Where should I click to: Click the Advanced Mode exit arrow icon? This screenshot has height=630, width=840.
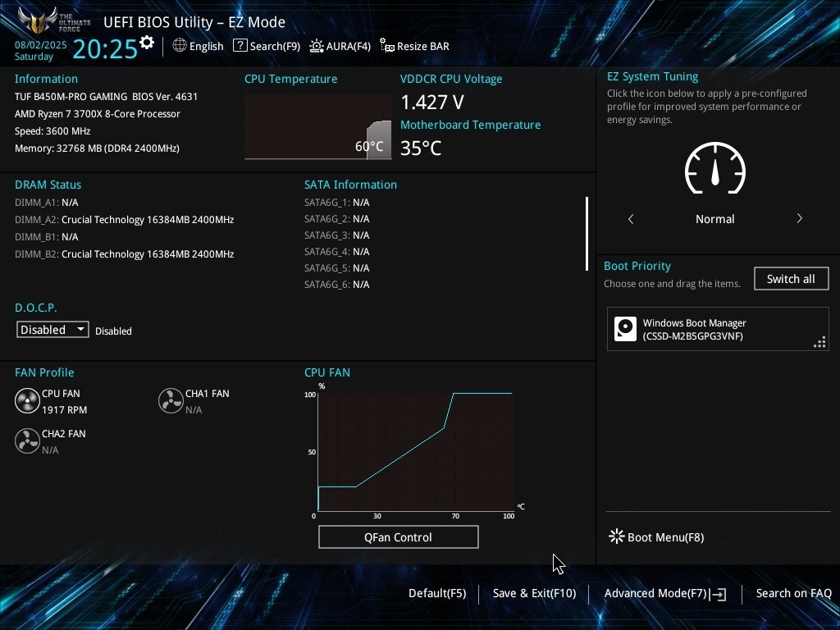719,594
